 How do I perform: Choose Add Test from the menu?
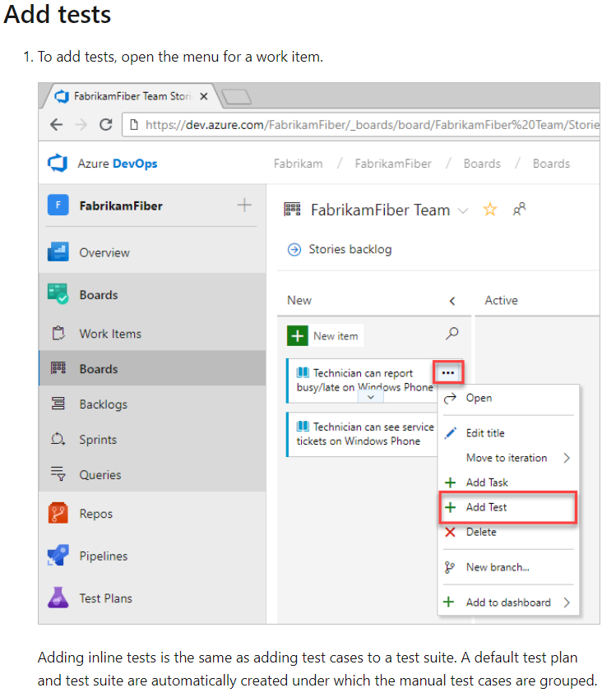508,507
